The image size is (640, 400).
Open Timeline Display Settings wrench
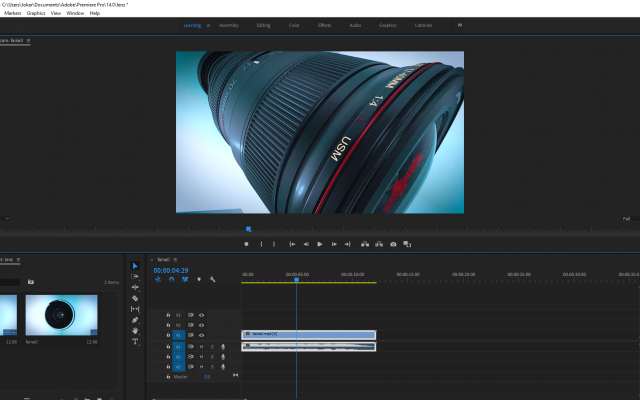point(212,280)
